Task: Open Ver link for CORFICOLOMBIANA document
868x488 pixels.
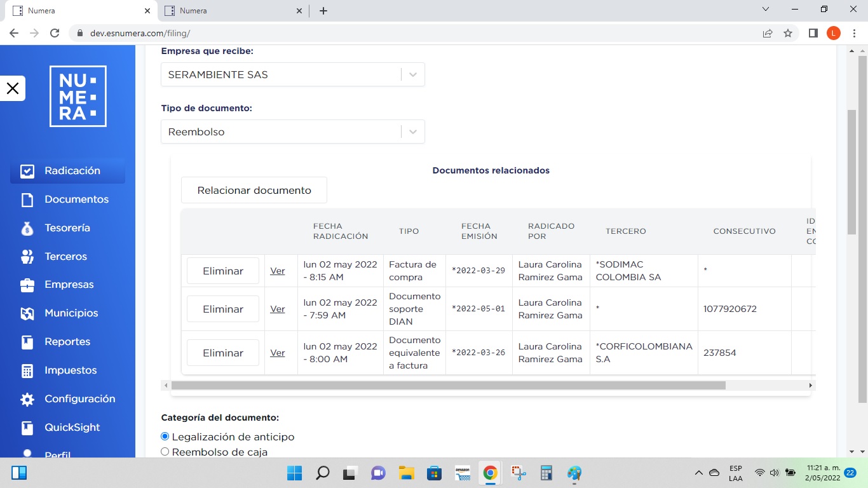Action: 278,353
